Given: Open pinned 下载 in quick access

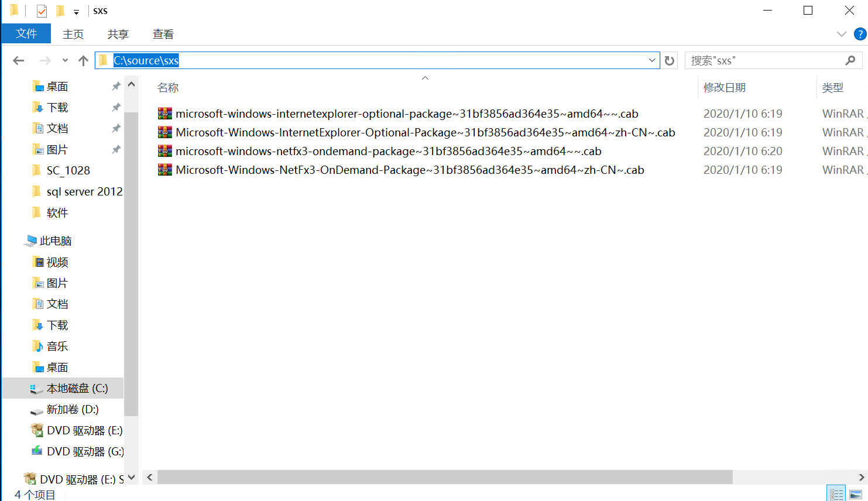Looking at the screenshot, I should click(x=57, y=108).
